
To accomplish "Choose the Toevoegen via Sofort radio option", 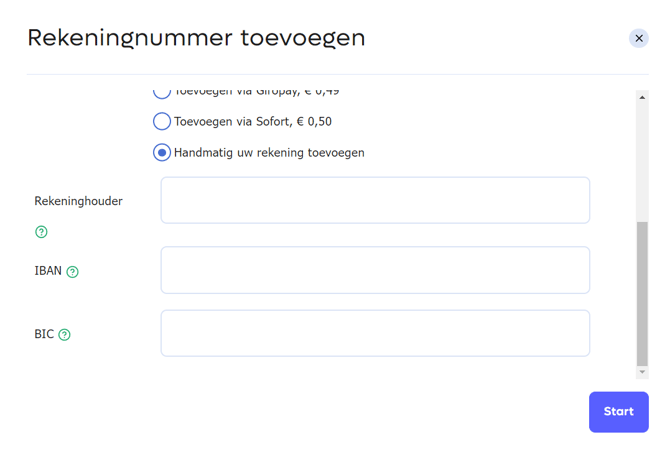I will tap(162, 121).
